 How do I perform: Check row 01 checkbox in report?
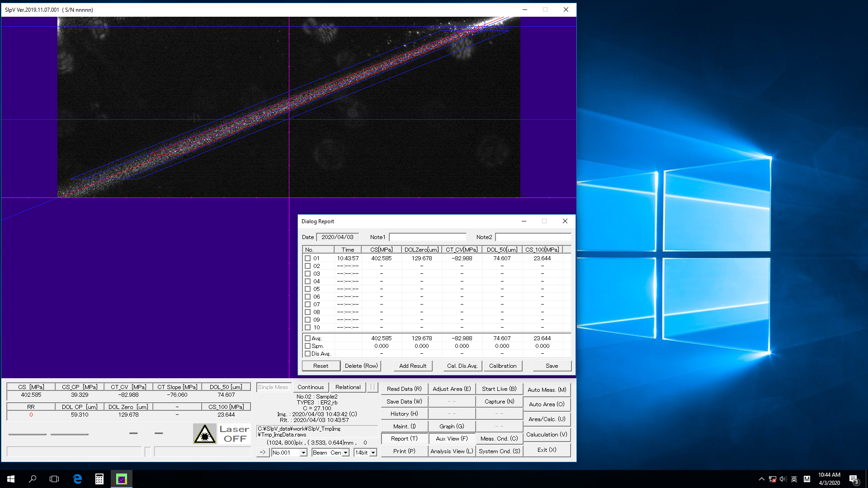pos(308,258)
